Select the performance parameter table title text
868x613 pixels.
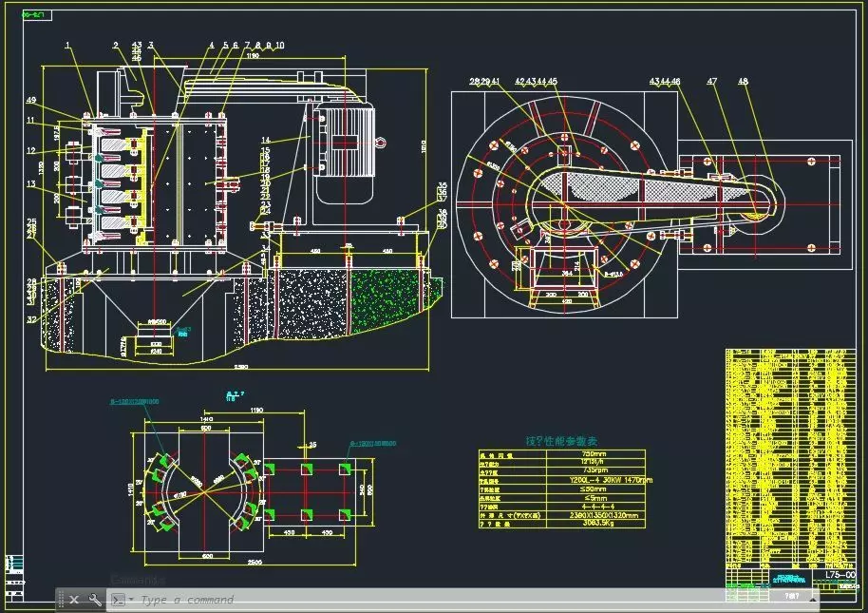(561, 441)
